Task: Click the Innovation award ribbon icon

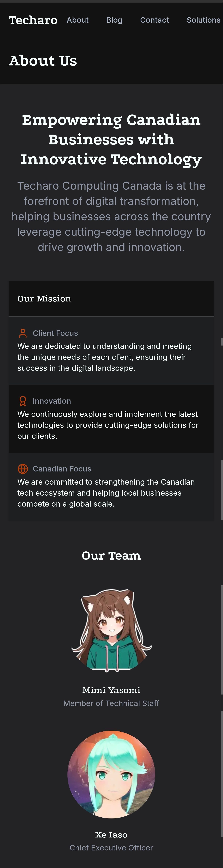Action: (23, 401)
